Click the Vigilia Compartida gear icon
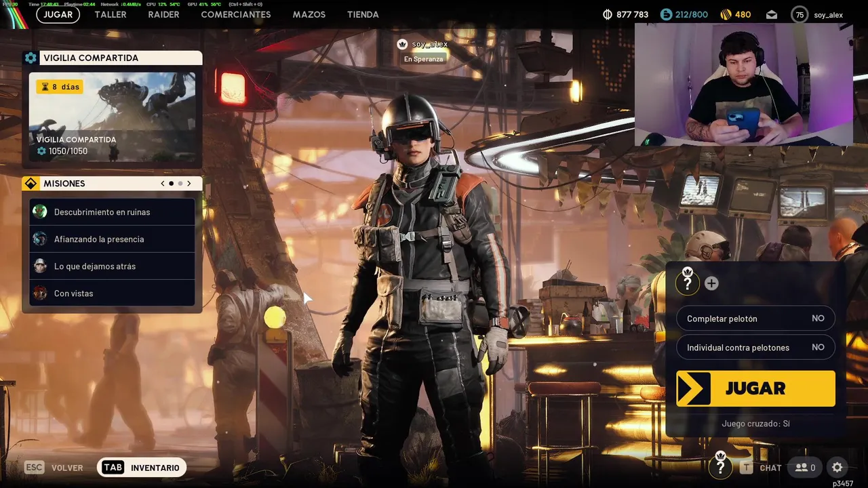The image size is (868, 488). pos(31,58)
